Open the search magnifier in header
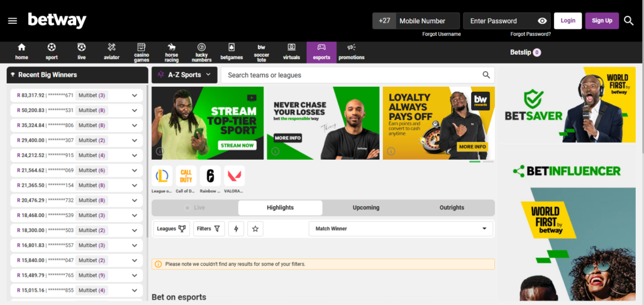 [629, 21]
